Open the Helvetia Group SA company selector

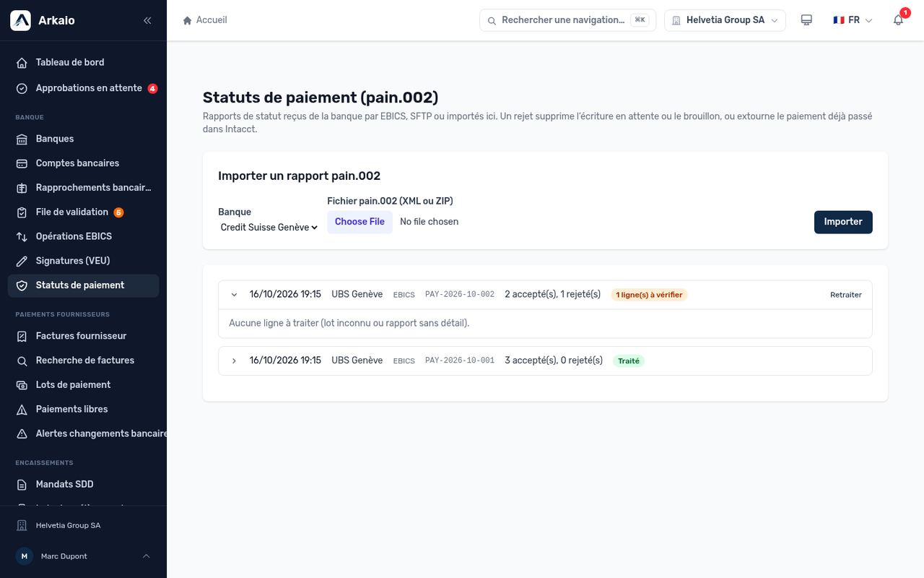[x=725, y=20]
